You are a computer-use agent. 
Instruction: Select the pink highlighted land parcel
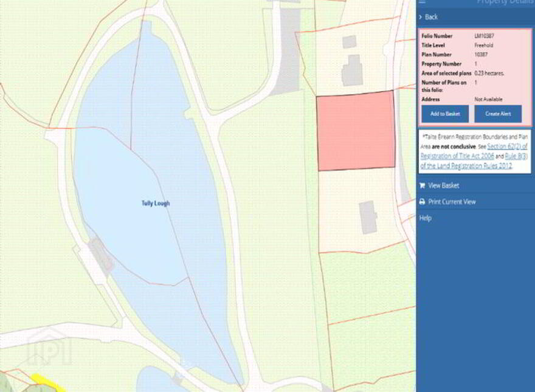pyautogui.click(x=356, y=131)
